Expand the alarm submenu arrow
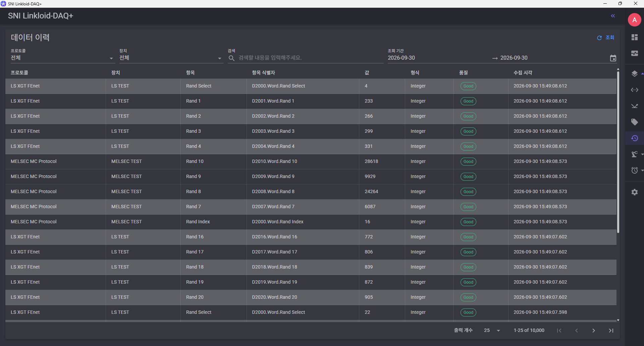644x346 pixels. tap(642, 170)
